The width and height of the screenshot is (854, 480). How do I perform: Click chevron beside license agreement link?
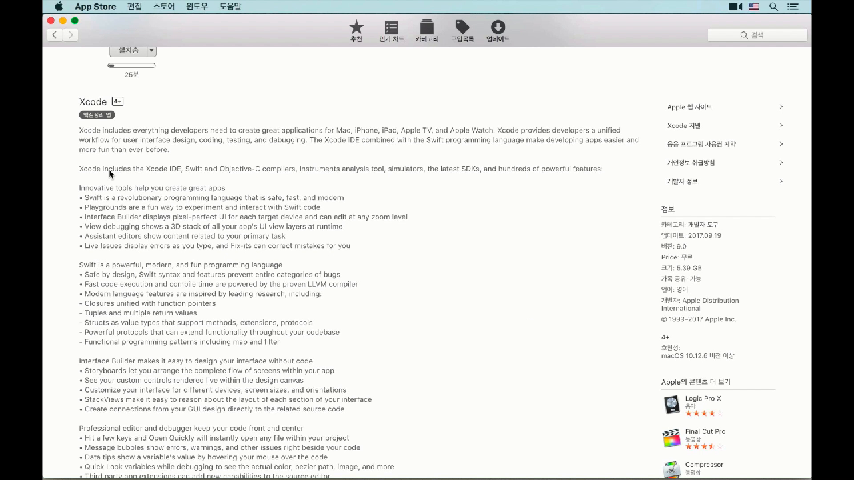pos(781,144)
